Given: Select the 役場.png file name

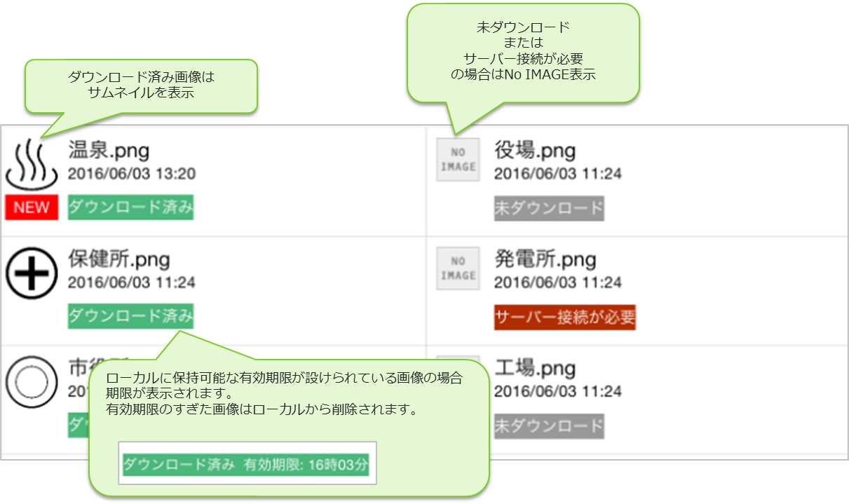Looking at the screenshot, I should click(x=535, y=150).
